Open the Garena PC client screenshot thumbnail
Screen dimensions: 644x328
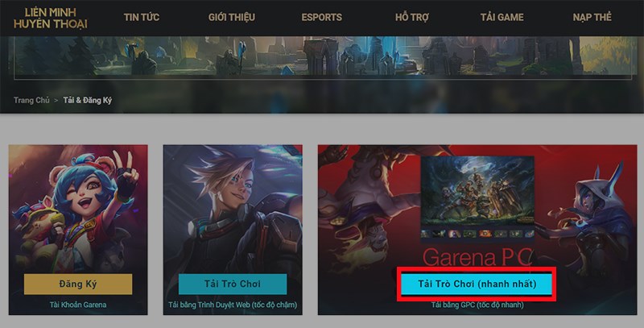477,197
